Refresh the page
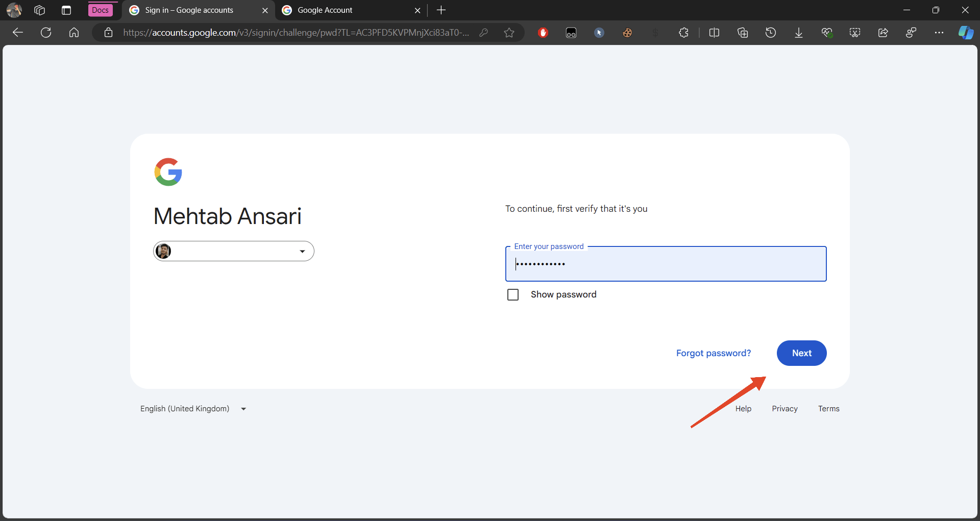 tap(46, 33)
